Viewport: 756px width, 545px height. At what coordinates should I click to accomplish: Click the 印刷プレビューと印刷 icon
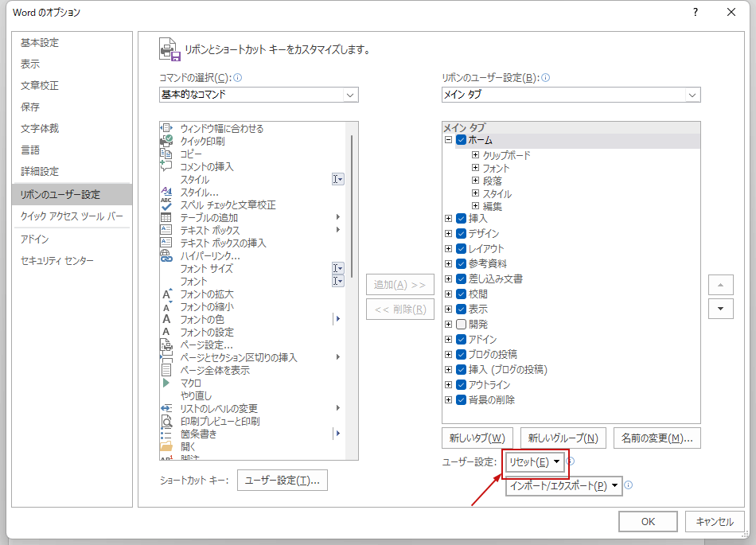[x=166, y=421]
